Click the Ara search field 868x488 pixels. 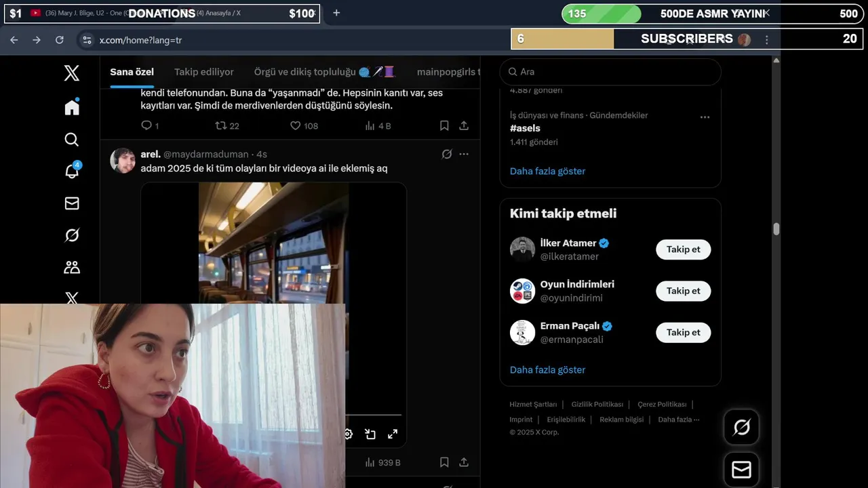[x=610, y=72]
